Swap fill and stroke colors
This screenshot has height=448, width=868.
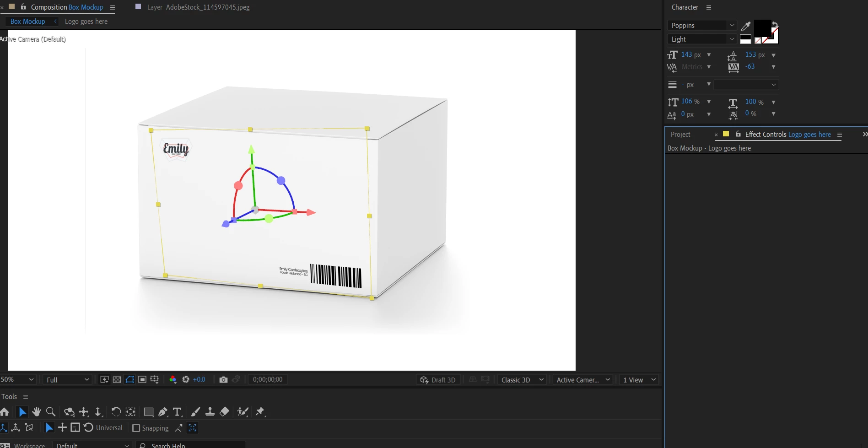775,24
